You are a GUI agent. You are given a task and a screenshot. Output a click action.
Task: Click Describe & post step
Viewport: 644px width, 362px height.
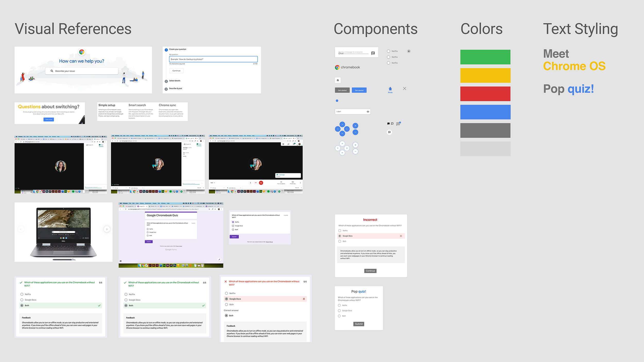coord(175,89)
